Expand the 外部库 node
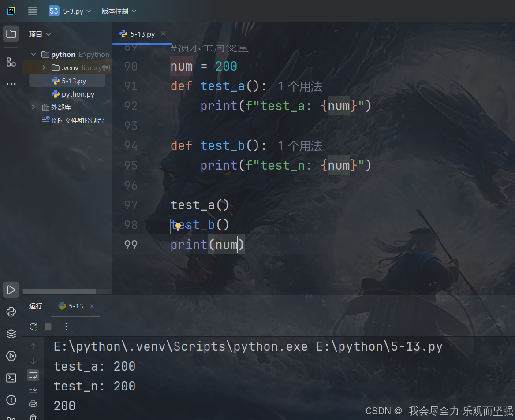This screenshot has height=420, width=515. [34, 107]
